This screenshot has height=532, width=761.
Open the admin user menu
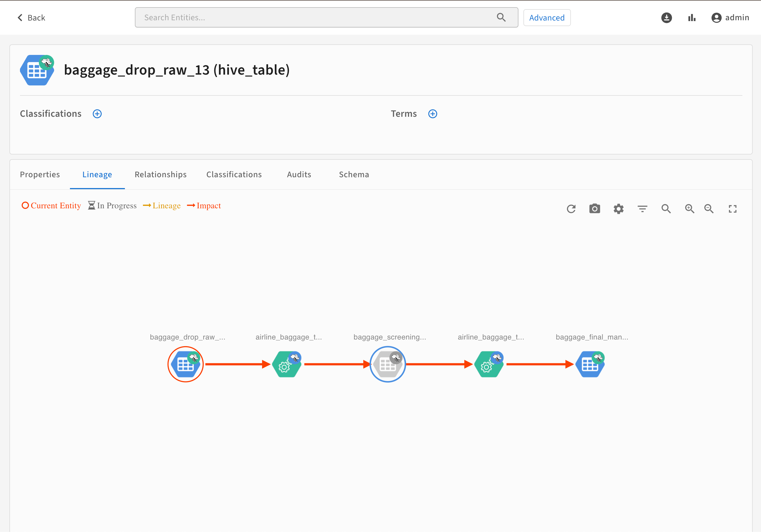(730, 17)
